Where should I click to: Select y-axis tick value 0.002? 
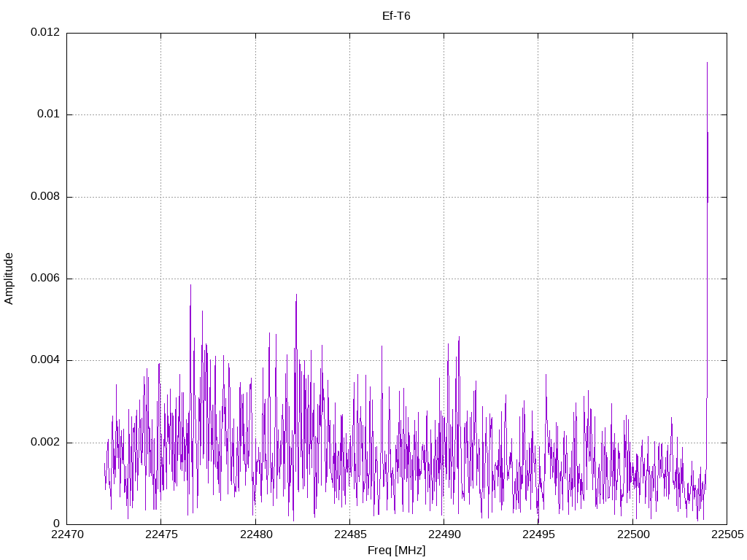[x=45, y=443]
